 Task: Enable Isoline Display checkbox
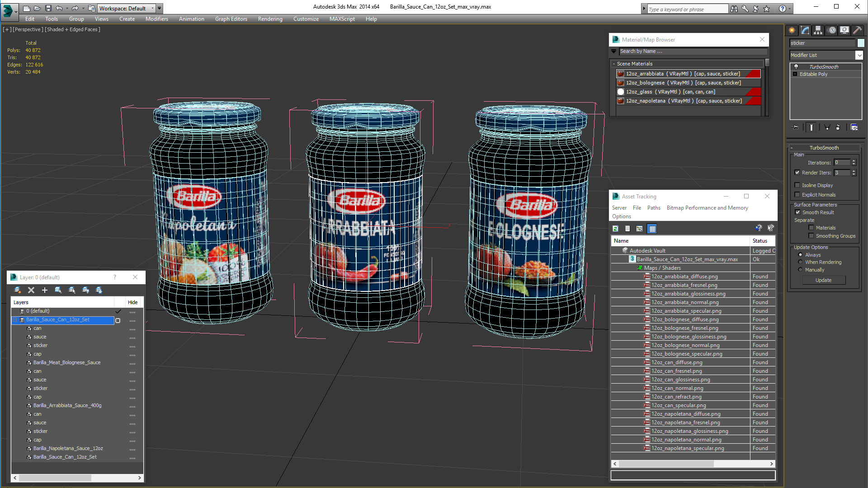click(x=797, y=185)
